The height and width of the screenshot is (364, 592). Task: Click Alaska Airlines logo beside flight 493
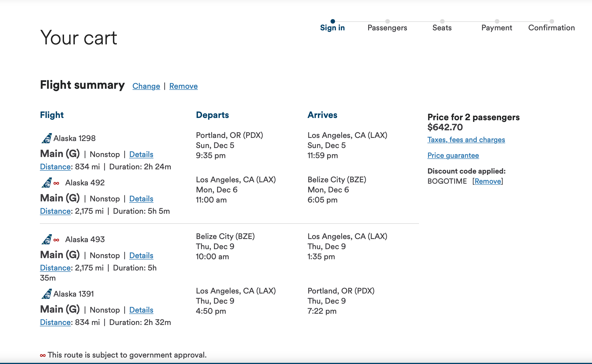[47, 239]
